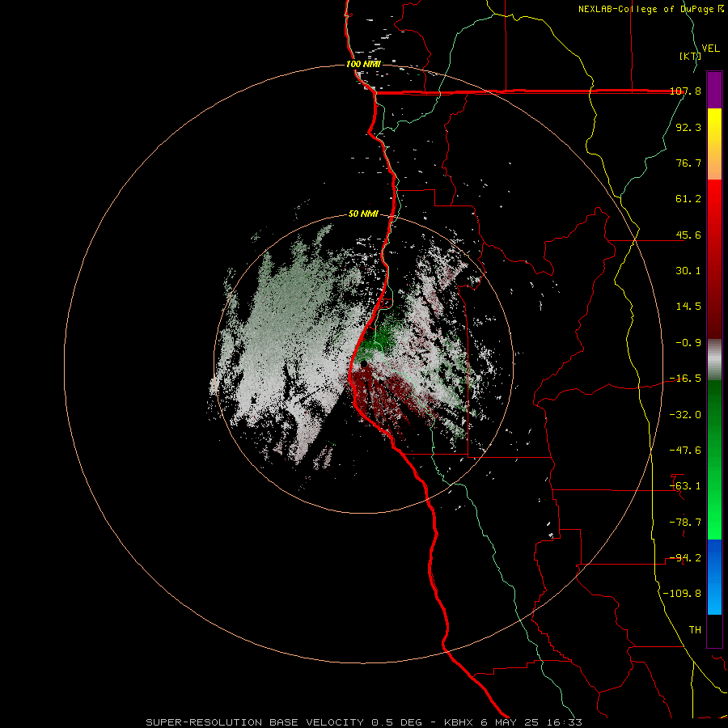Viewport: 728px width, 728px height.
Task: Select the -63.1 legend value
Action: [685, 486]
